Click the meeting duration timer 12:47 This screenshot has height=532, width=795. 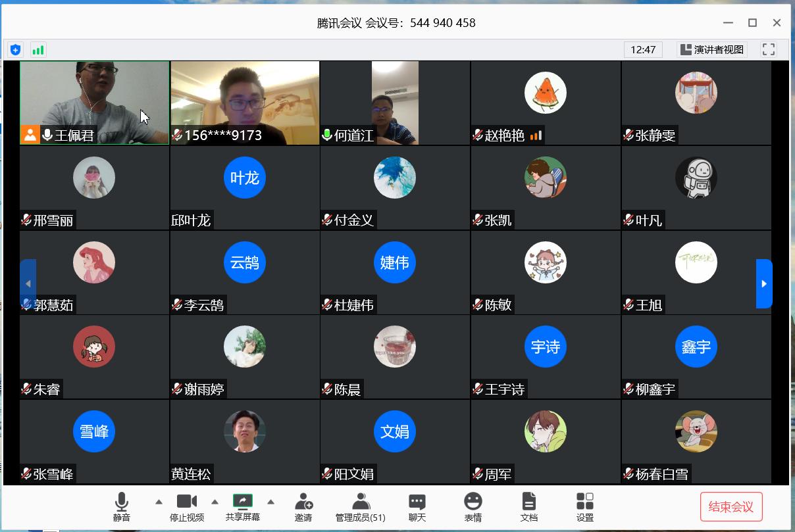(x=643, y=49)
